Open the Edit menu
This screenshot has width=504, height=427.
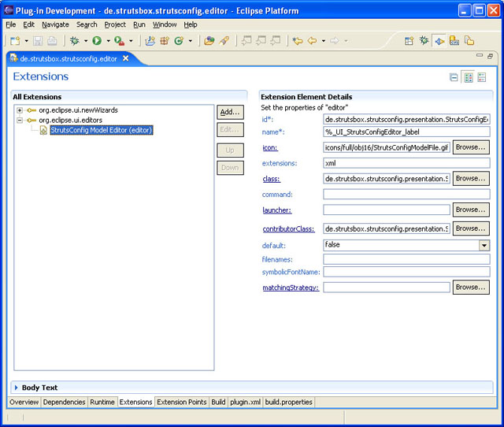point(28,24)
